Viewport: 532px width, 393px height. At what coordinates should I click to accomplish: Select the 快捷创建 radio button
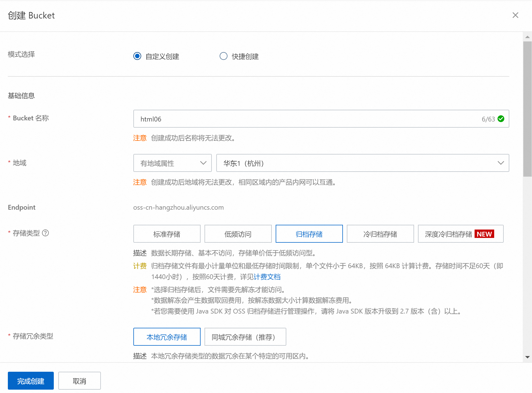tap(223, 56)
